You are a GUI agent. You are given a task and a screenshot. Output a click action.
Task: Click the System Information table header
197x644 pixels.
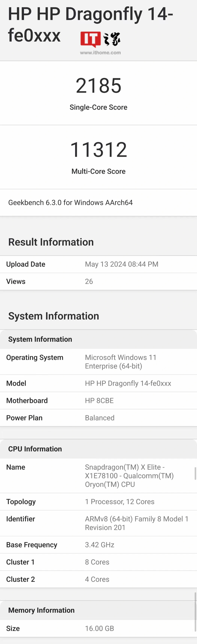pos(40,339)
